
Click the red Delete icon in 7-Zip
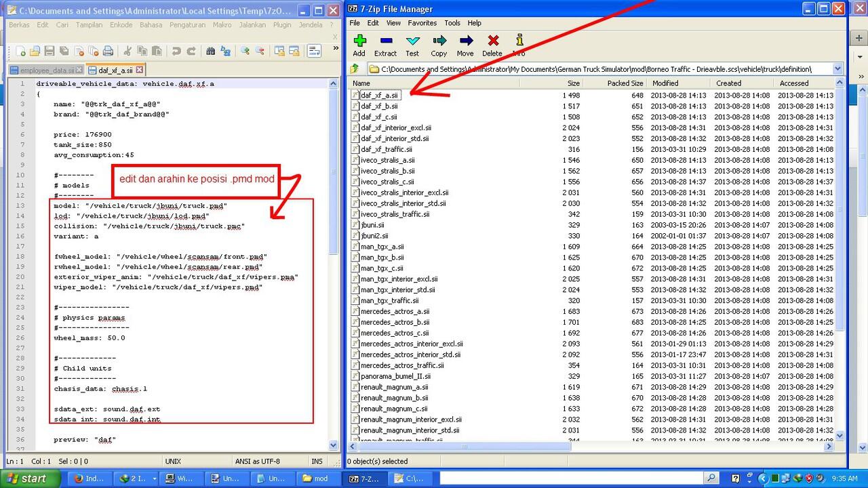click(x=492, y=45)
